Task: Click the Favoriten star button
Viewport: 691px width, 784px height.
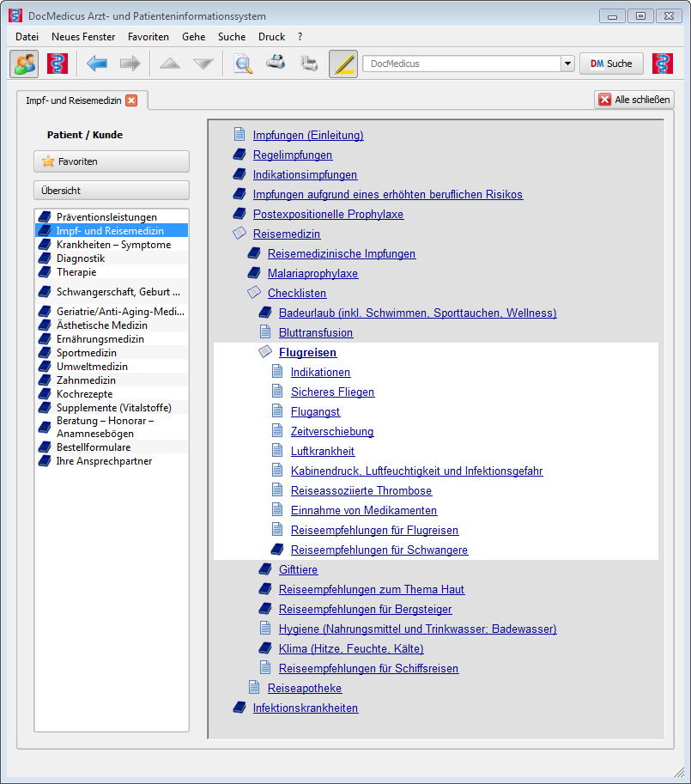Action: pyautogui.click(x=112, y=161)
